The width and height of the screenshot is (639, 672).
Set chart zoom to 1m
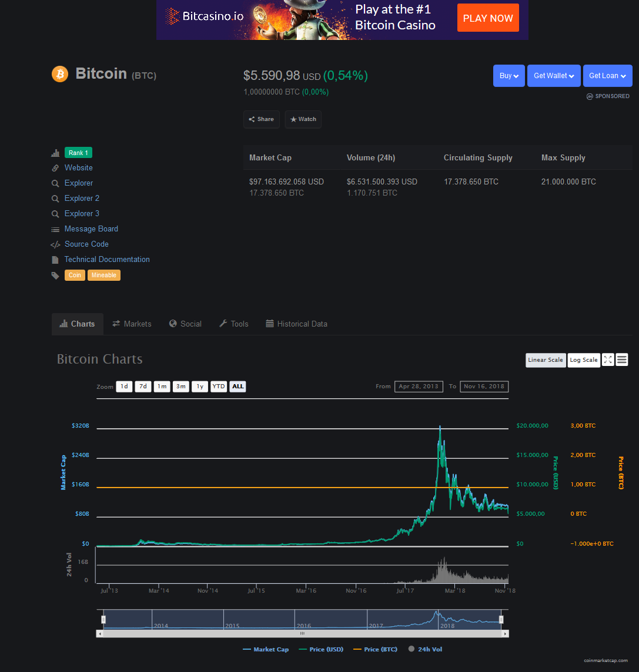coord(162,387)
